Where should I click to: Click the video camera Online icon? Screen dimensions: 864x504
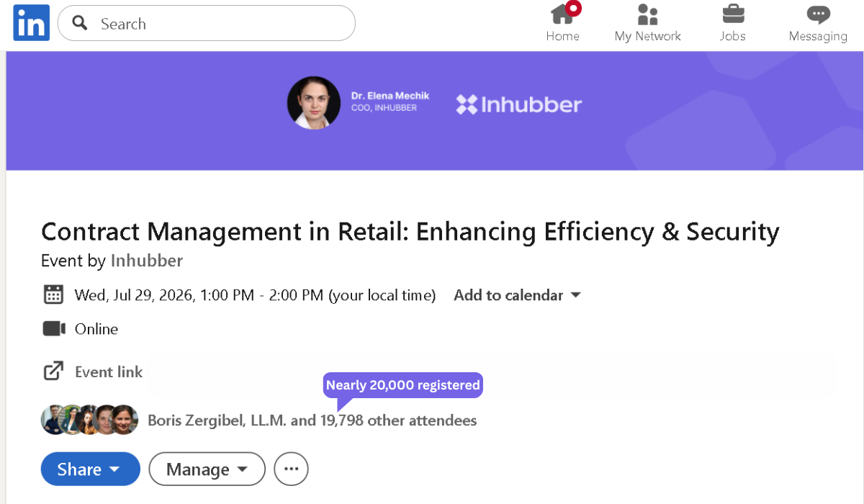[54, 329]
